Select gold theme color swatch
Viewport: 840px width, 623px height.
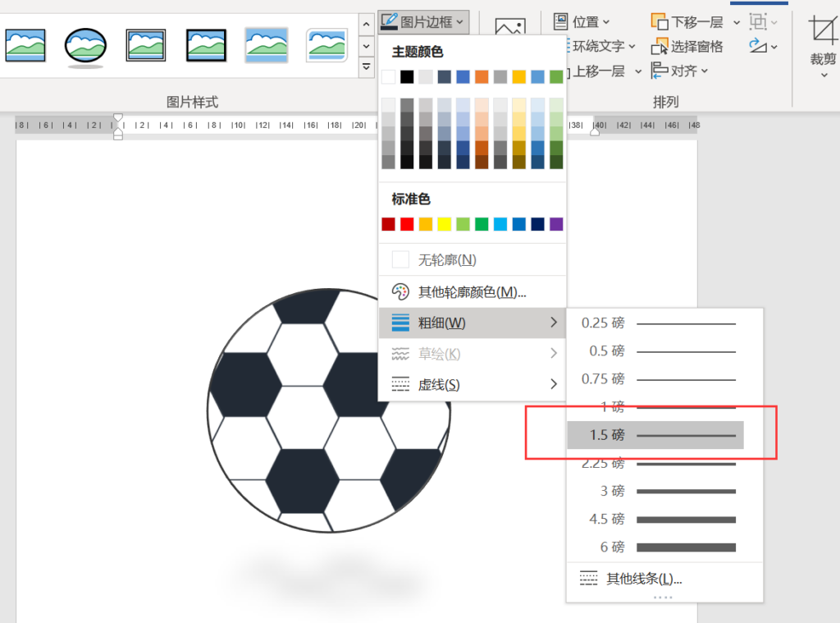tap(519, 76)
